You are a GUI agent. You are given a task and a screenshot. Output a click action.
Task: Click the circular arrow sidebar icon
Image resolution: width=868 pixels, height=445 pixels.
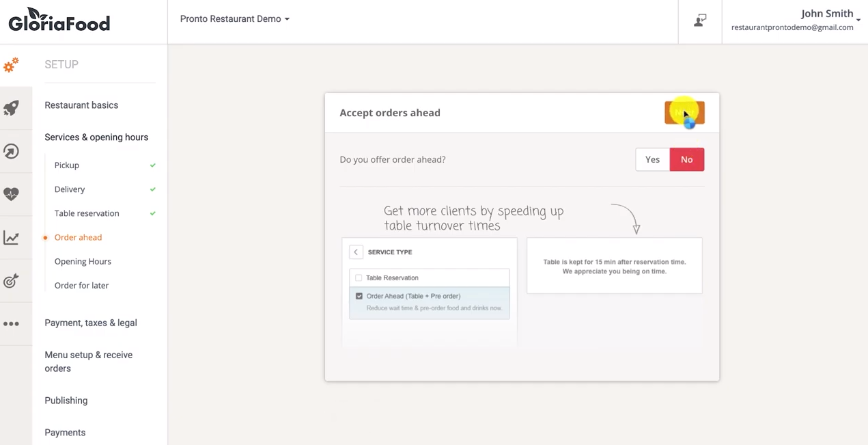tap(11, 151)
